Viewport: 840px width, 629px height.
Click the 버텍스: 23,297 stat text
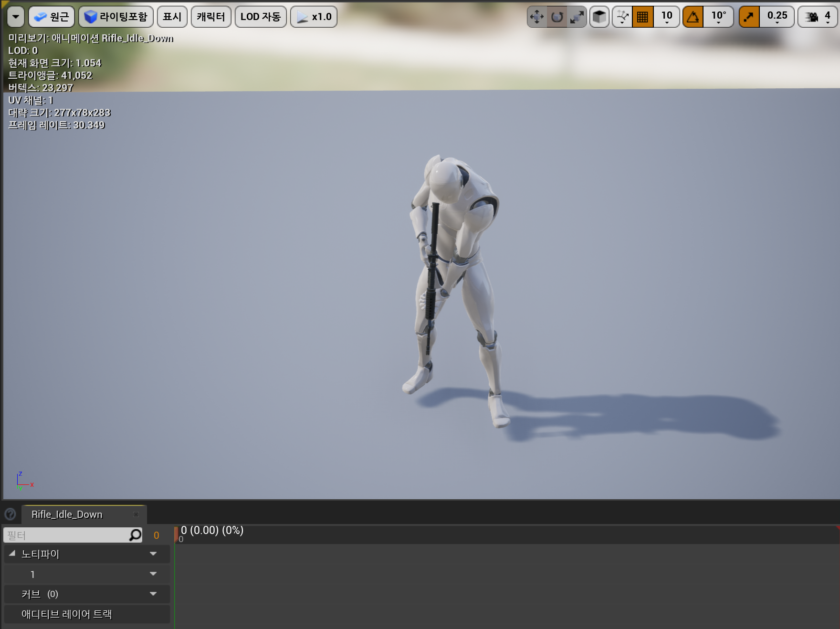coord(41,88)
